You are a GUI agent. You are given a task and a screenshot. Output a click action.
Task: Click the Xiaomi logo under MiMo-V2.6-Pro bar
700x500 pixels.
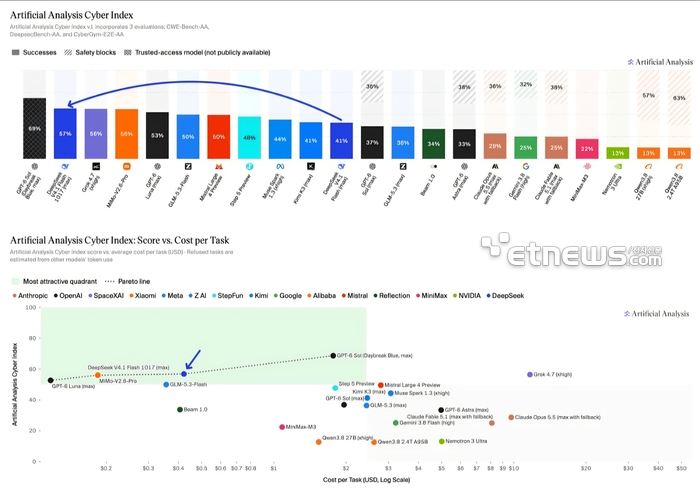pyautogui.click(x=126, y=166)
